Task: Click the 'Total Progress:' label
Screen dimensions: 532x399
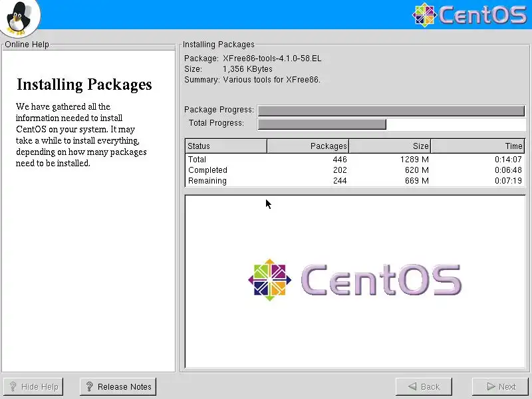Action: pos(216,123)
